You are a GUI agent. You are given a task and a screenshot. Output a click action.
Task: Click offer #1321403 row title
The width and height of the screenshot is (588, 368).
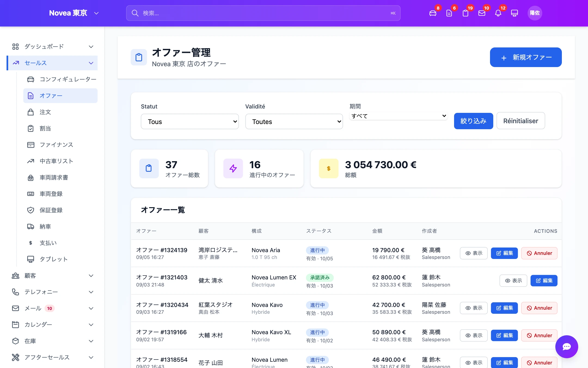pyautogui.click(x=162, y=277)
